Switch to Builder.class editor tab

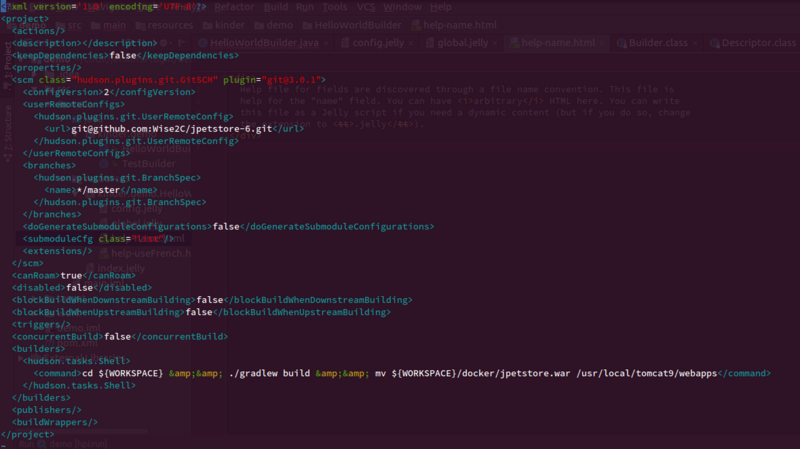click(658, 43)
